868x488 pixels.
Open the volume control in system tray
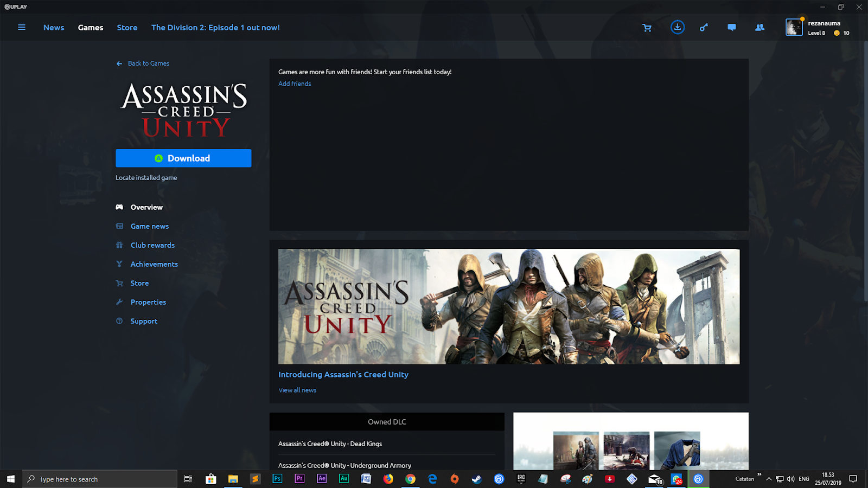pos(790,479)
